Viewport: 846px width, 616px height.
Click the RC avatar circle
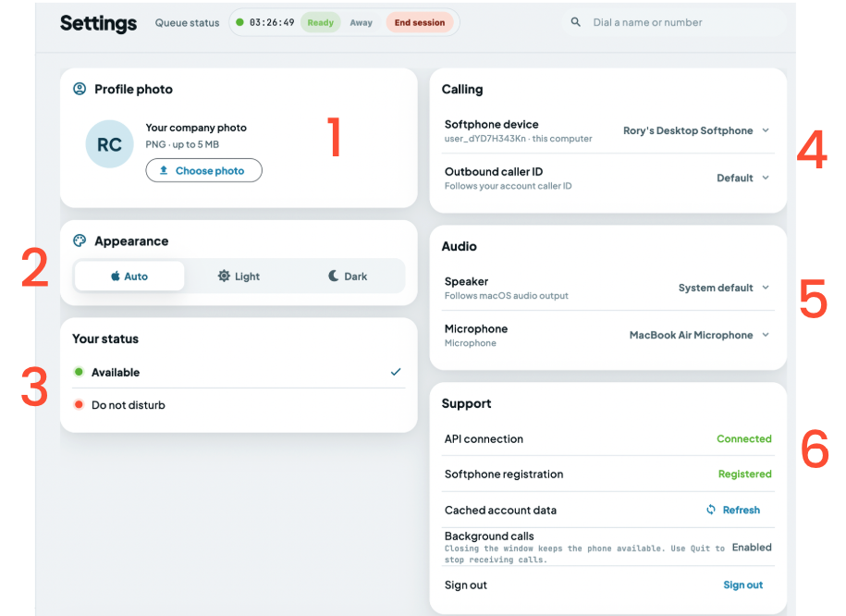109,144
